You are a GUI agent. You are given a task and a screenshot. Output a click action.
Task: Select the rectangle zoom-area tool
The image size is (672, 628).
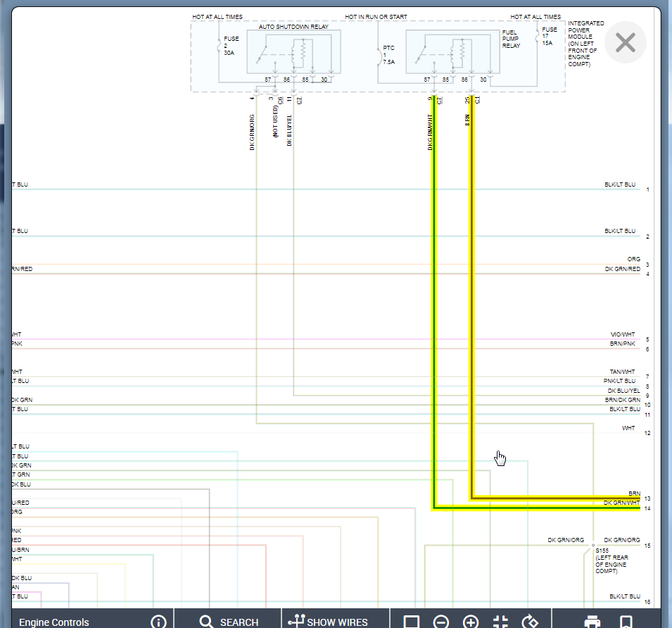coord(412,622)
